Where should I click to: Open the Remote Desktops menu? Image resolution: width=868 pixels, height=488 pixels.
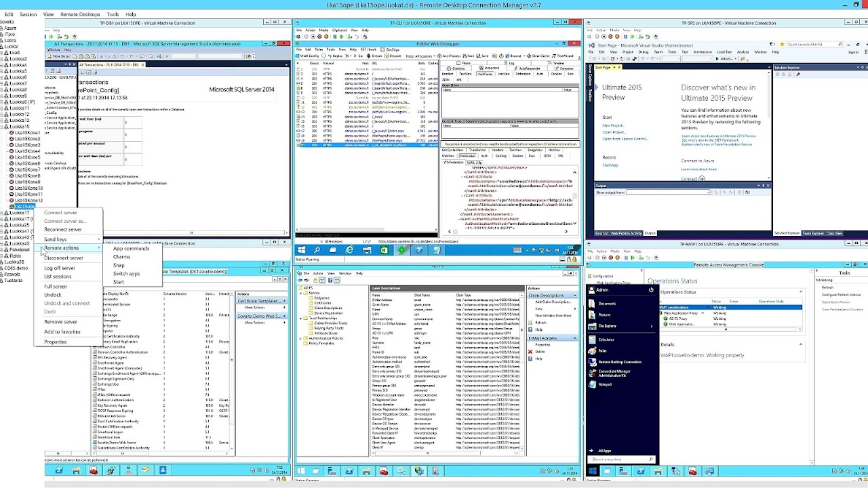click(80, 14)
